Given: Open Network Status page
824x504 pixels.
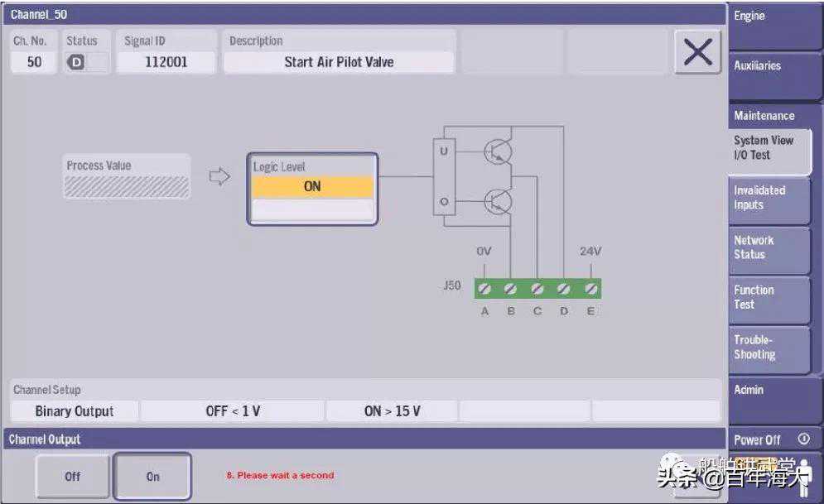Looking at the screenshot, I should [768, 248].
